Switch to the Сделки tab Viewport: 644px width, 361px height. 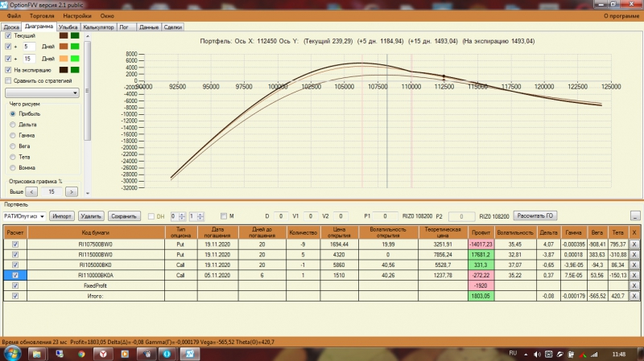click(x=172, y=27)
